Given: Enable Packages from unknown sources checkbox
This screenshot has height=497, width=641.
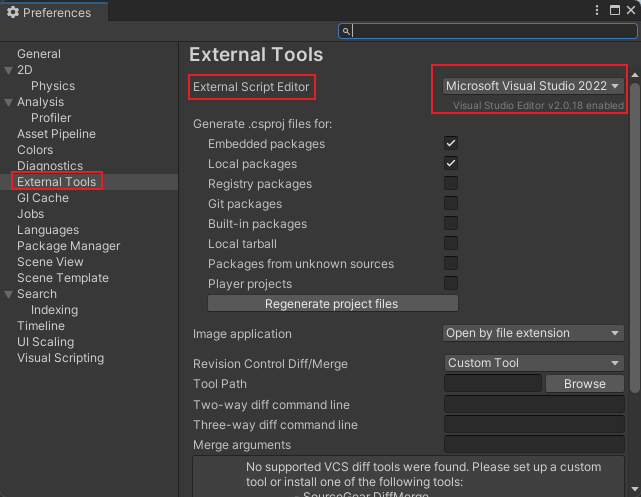Looking at the screenshot, I should [x=450, y=263].
